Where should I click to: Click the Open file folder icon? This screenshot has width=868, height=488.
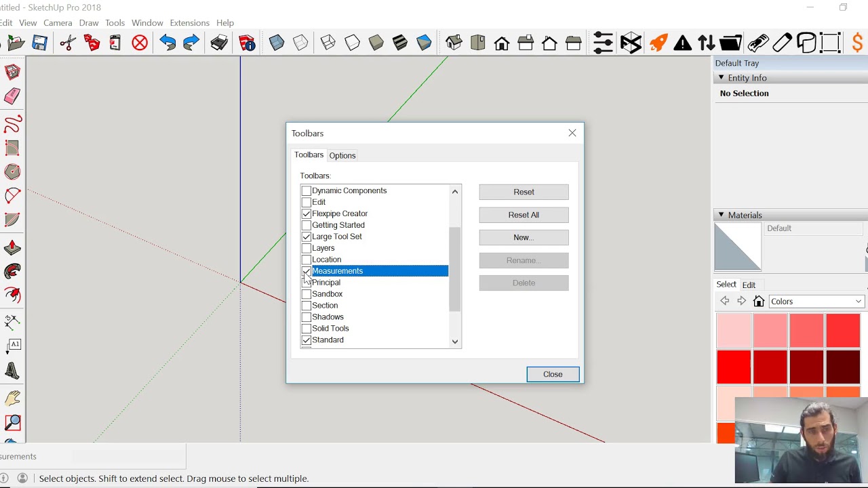(x=16, y=43)
